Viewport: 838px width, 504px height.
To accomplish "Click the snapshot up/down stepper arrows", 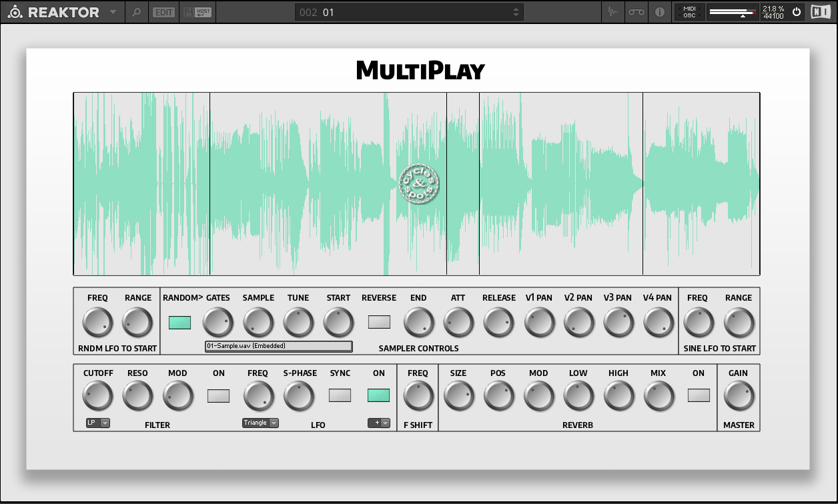I will [516, 12].
